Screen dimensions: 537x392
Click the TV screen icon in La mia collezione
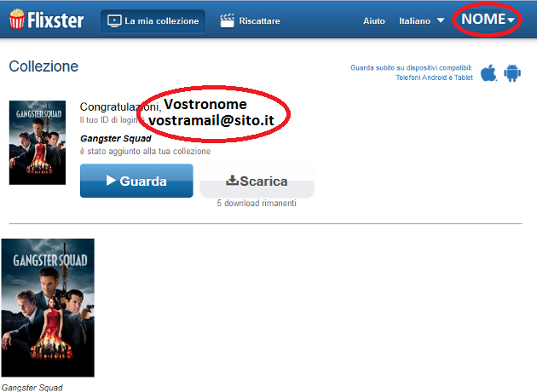(x=114, y=21)
